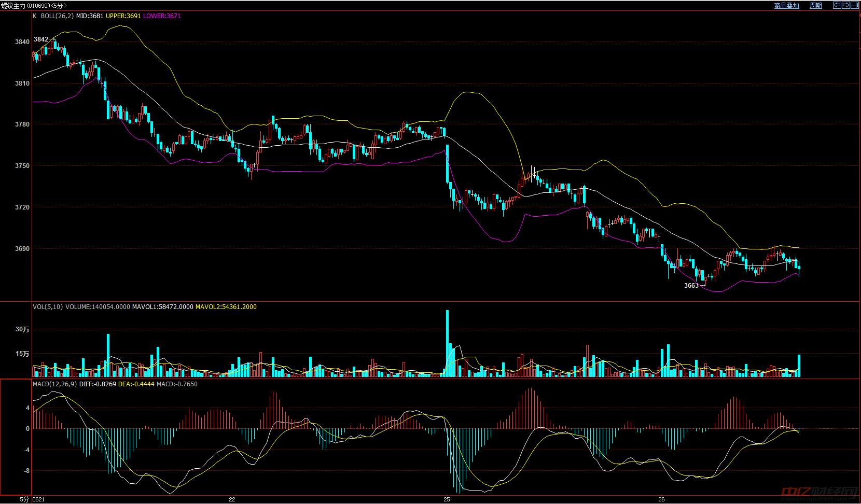Click the 22 date label on time axis
861x504 pixels.
pos(232,500)
